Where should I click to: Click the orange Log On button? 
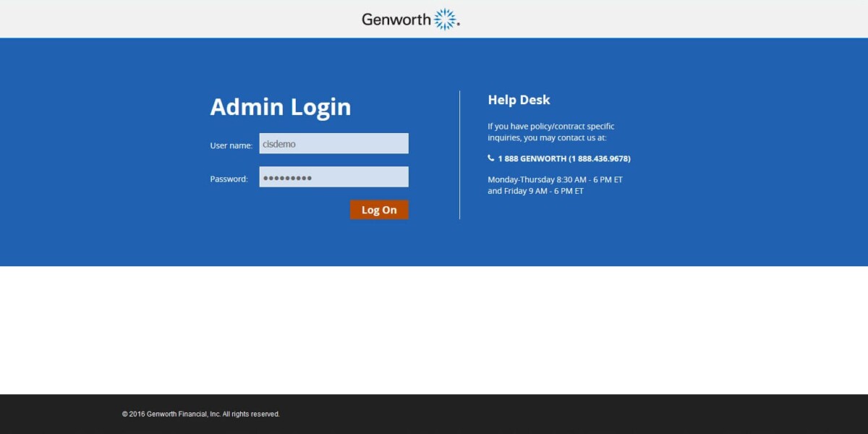[379, 210]
